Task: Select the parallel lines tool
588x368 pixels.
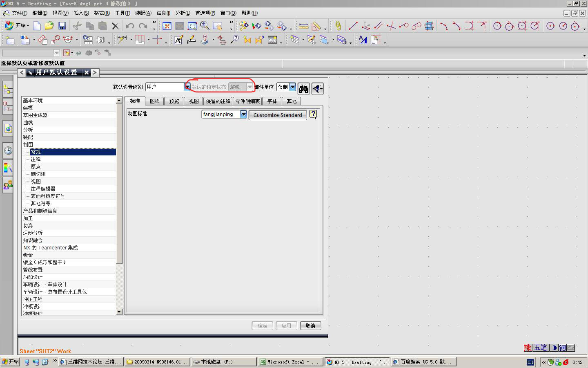Action: point(379,26)
